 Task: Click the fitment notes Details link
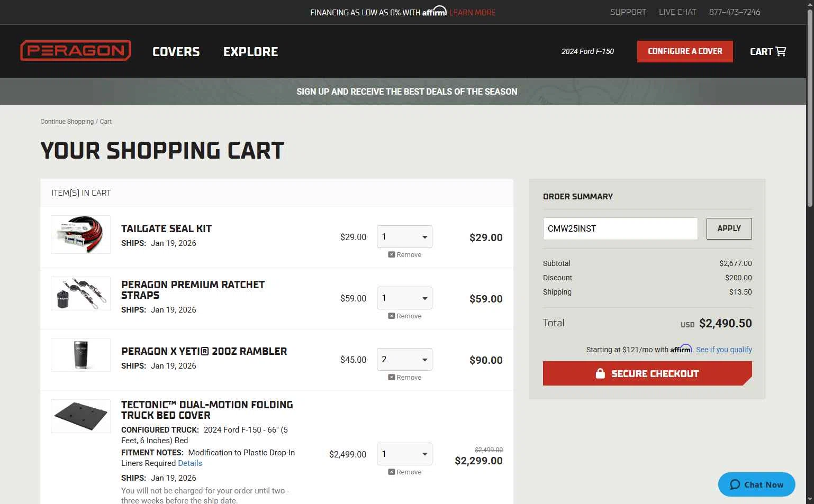(x=190, y=463)
